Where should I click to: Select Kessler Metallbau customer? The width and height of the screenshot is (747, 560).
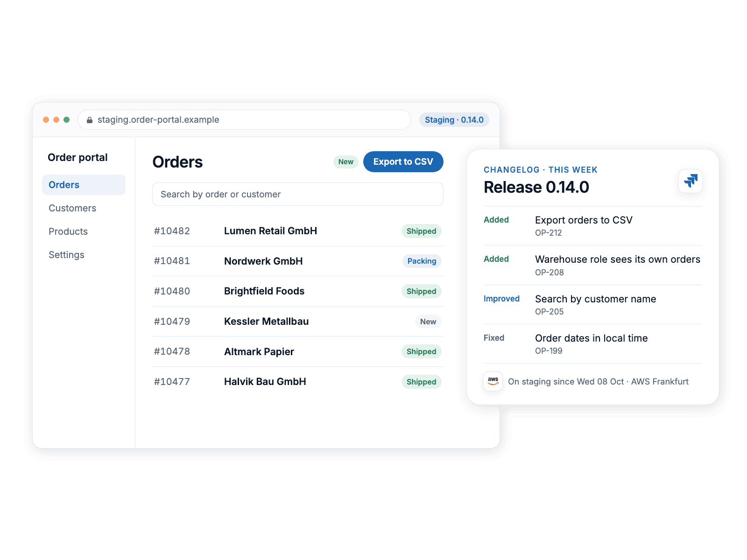[x=266, y=322]
